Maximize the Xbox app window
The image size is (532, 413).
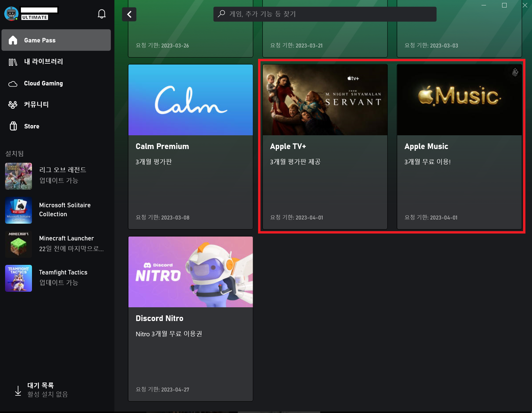(x=504, y=5)
